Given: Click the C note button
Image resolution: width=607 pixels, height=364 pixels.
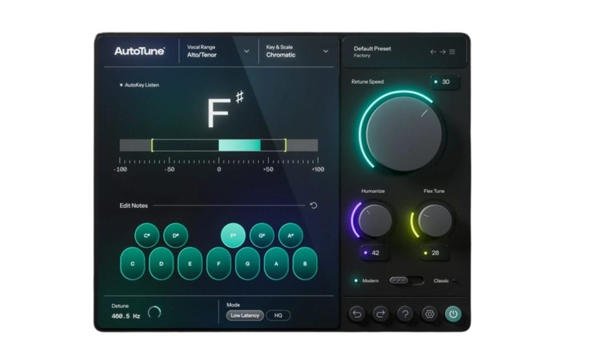Looking at the screenshot, I should coord(133,264).
